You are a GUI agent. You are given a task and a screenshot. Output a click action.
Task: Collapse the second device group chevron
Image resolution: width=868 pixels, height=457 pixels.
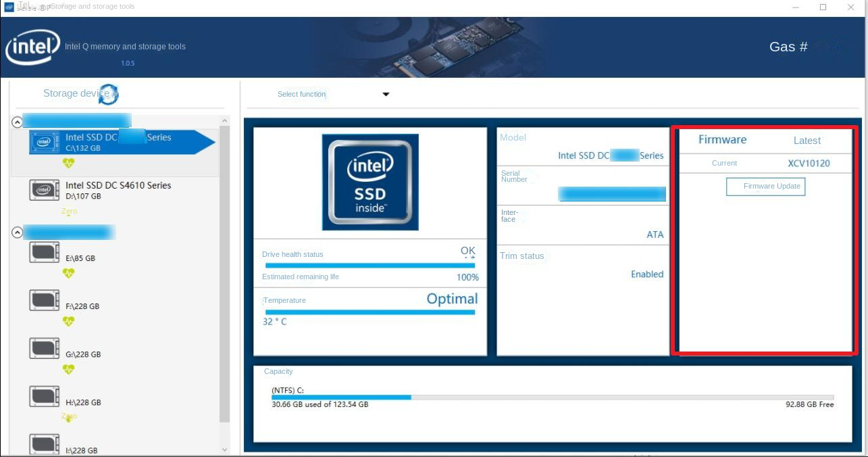click(18, 233)
